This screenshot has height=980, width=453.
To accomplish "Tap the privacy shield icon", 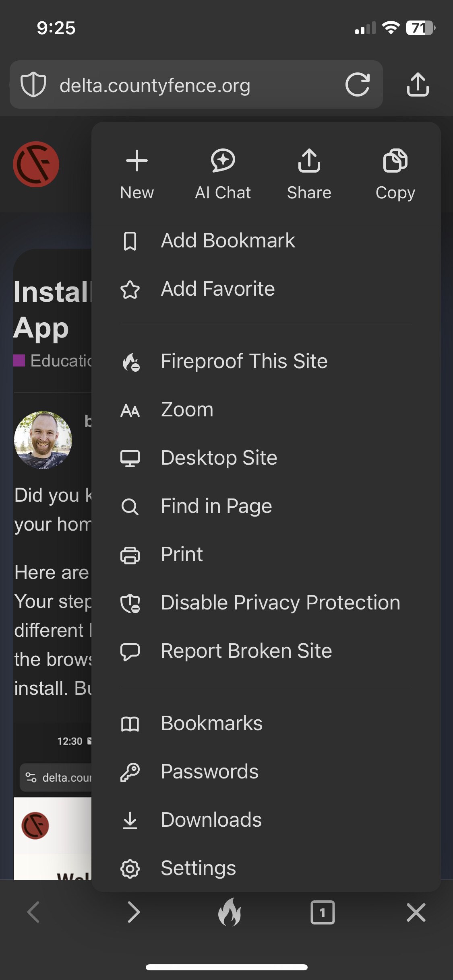I will coord(33,84).
